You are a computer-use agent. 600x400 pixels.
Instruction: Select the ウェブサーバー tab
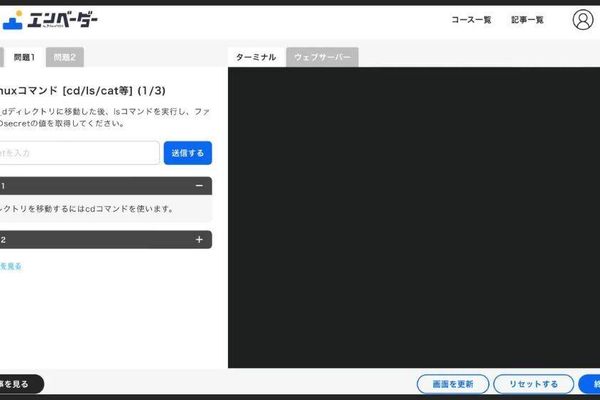(x=322, y=57)
